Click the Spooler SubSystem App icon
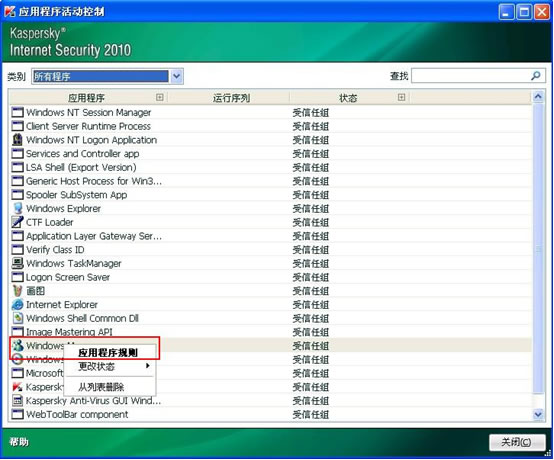Viewport: 554px width, 460px height. pos(17,195)
